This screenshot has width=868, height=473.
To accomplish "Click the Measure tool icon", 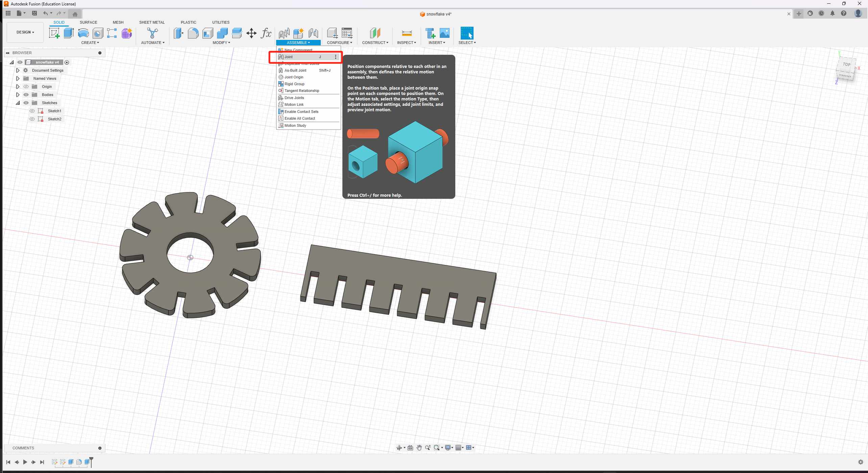I will (x=407, y=33).
